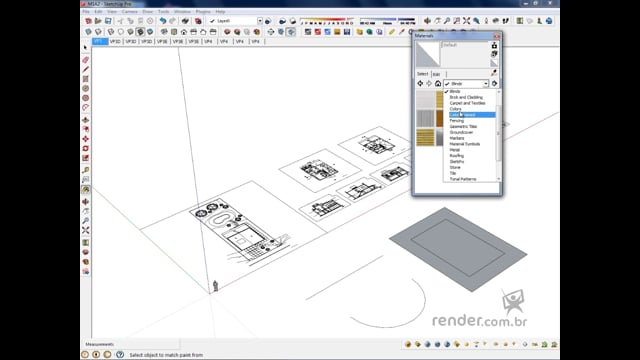Viewport: 640px width, 360px height.
Task: Click the Save disk icon
Action: tap(108, 21)
